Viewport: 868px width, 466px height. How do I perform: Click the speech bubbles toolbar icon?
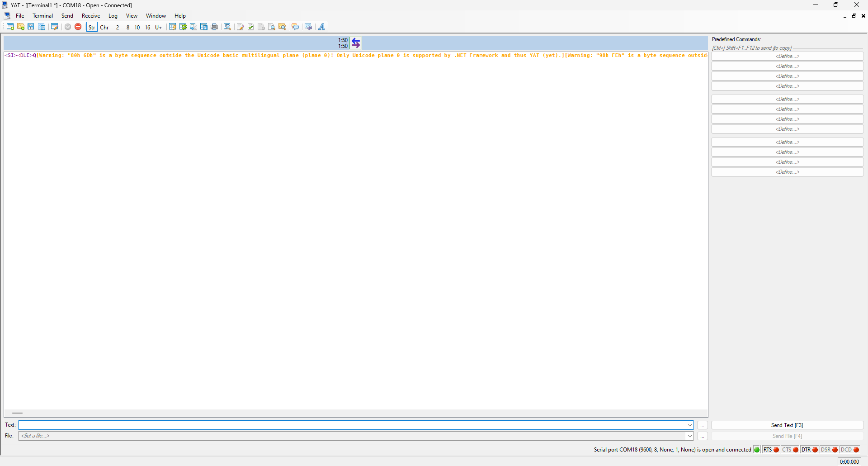click(x=295, y=27)
